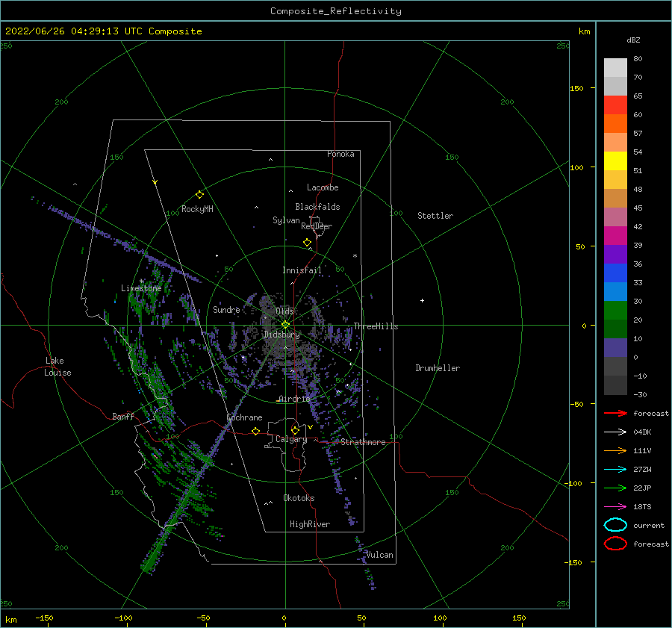Click the yellow km label at bottom left
The width and height of the screenshot is (672, 628).
tap(10, 620)
